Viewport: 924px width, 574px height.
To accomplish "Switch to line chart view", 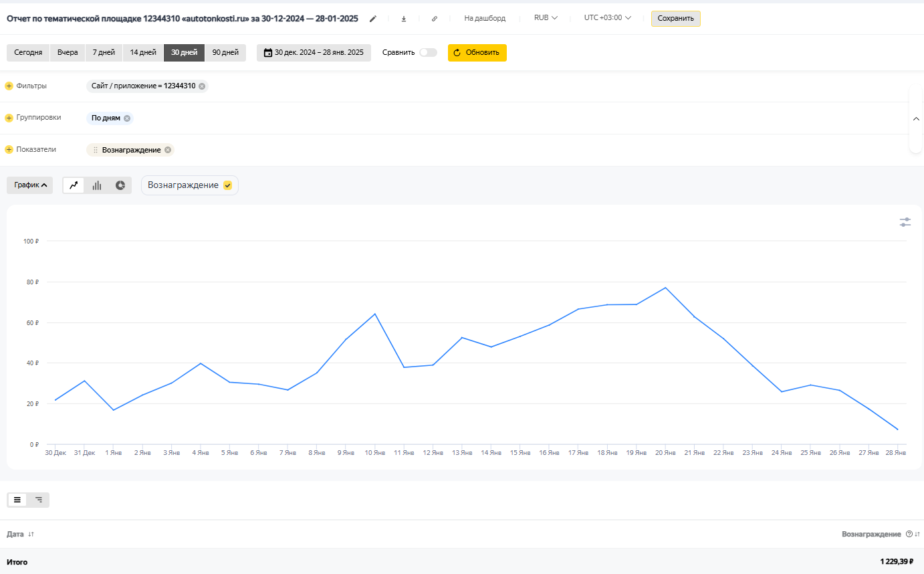I will pos(74,185).
